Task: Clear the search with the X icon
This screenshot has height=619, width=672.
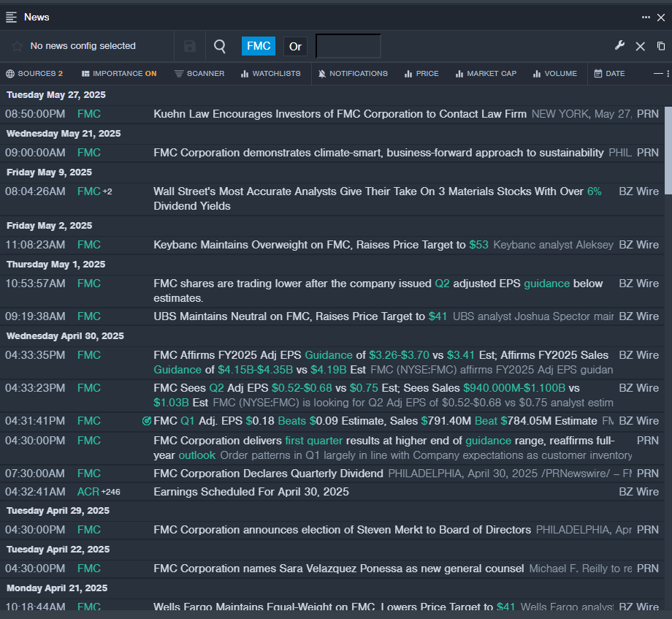Action: point(641,46)
